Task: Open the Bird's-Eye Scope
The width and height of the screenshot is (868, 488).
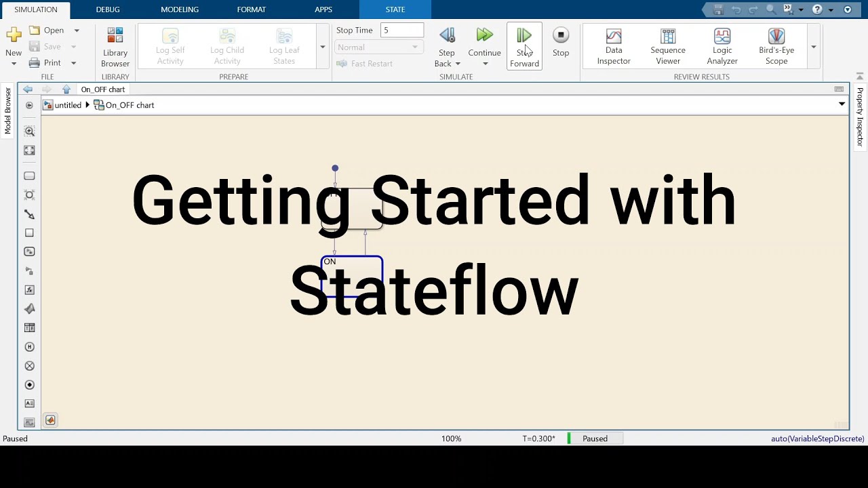Action: coord(776,47)
